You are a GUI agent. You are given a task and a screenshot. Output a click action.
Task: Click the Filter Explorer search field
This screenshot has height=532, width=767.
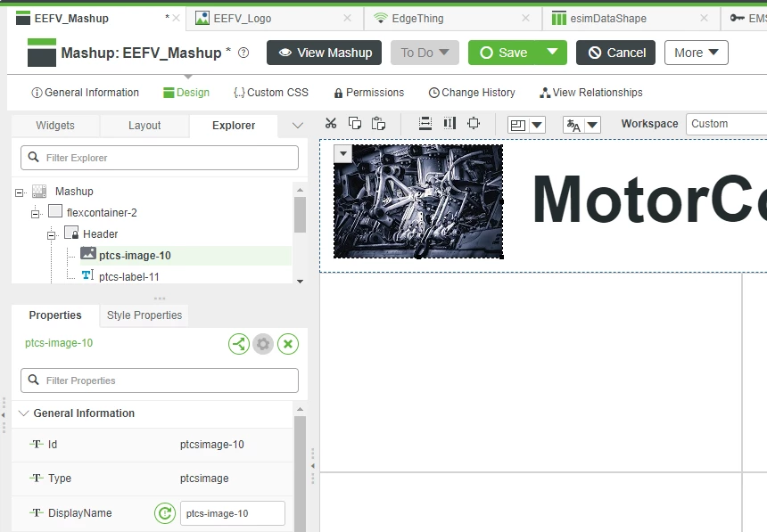click(159, 157)
